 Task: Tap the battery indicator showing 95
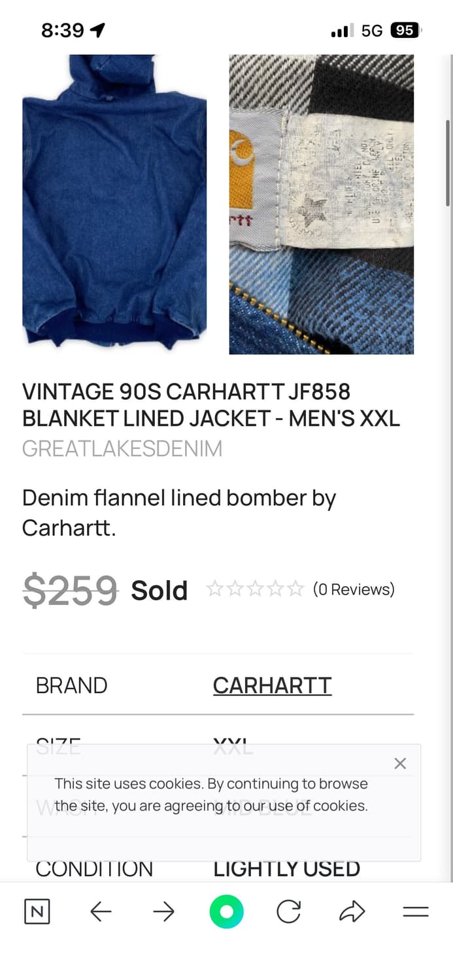coord(405,30)
